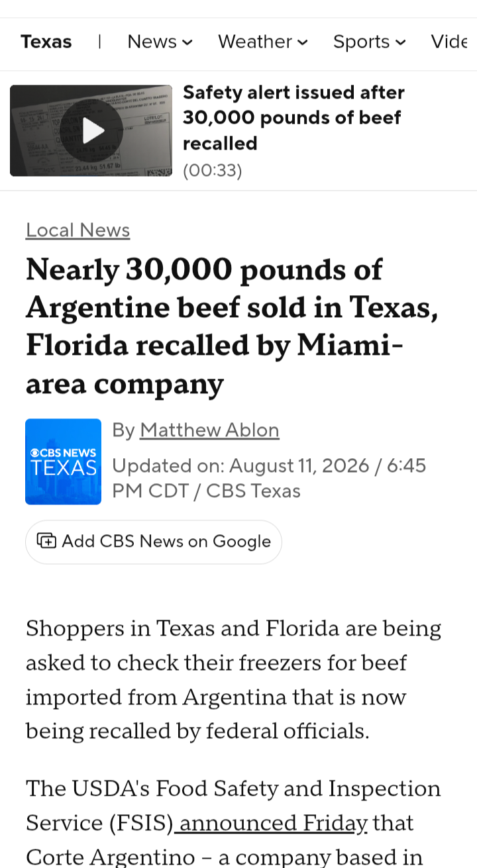
Task: Open author Matthew Ablon's profile link
Action: (x=209, y=430)
